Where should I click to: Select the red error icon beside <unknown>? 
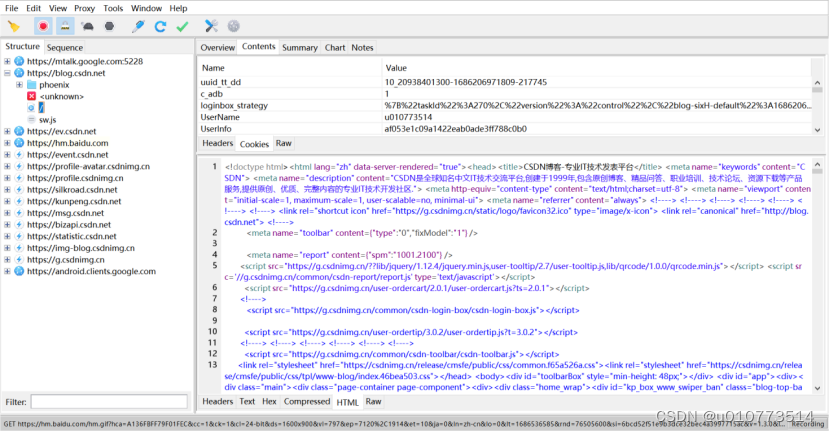(31, 96)
